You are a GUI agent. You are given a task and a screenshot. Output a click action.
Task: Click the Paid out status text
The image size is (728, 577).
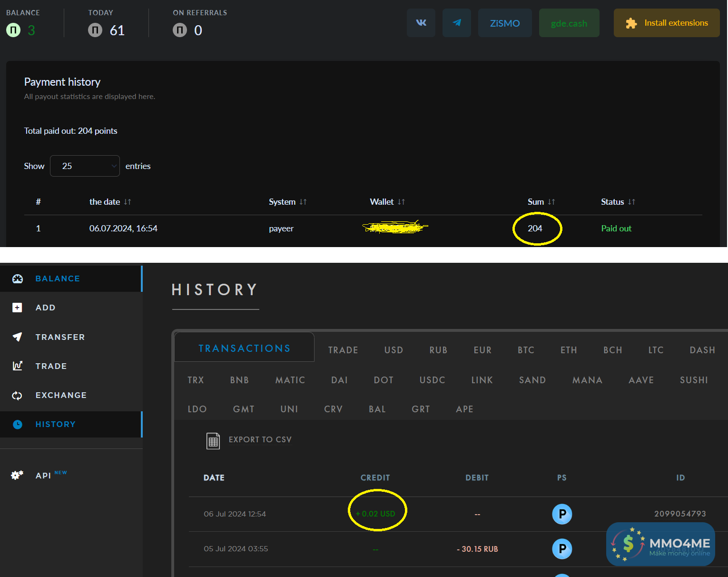(616, 229)
